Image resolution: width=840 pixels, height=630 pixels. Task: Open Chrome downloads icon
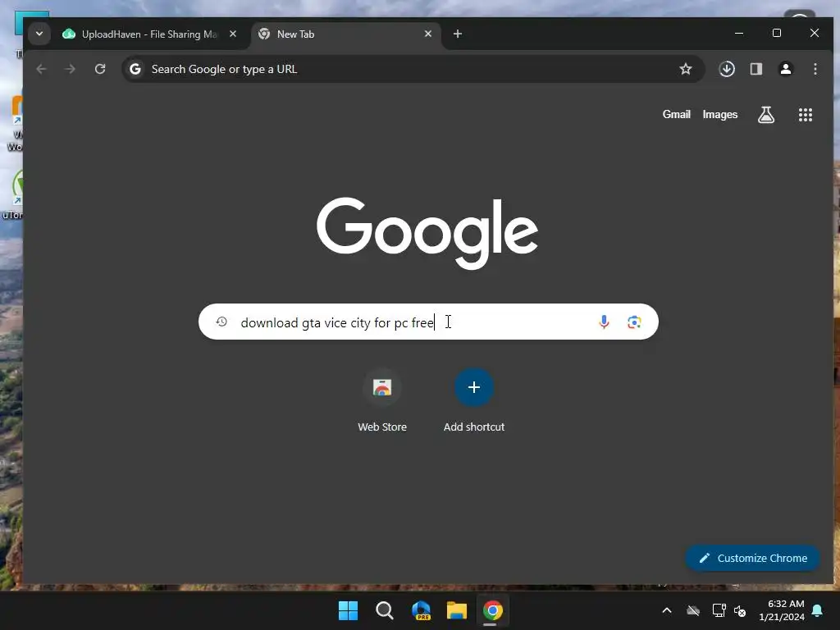(727, 69)
